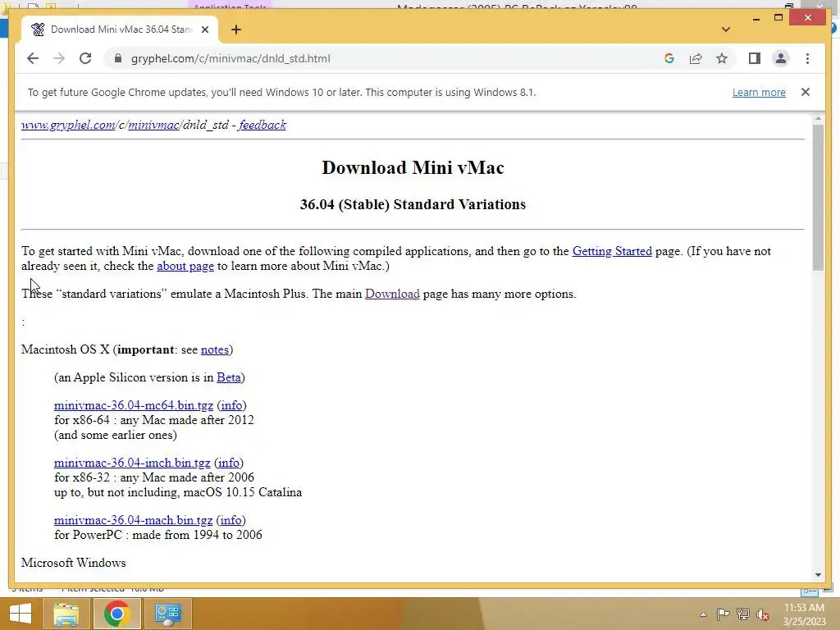The width and height of the screenshot is (840, 630).
Task: Dismiss the Chrome update notification bar
Action: click(x=806, y=92)
